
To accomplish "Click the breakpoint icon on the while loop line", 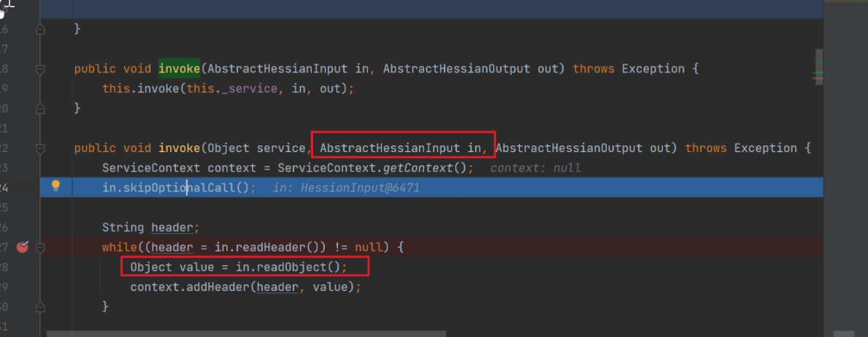I will 23,247.
